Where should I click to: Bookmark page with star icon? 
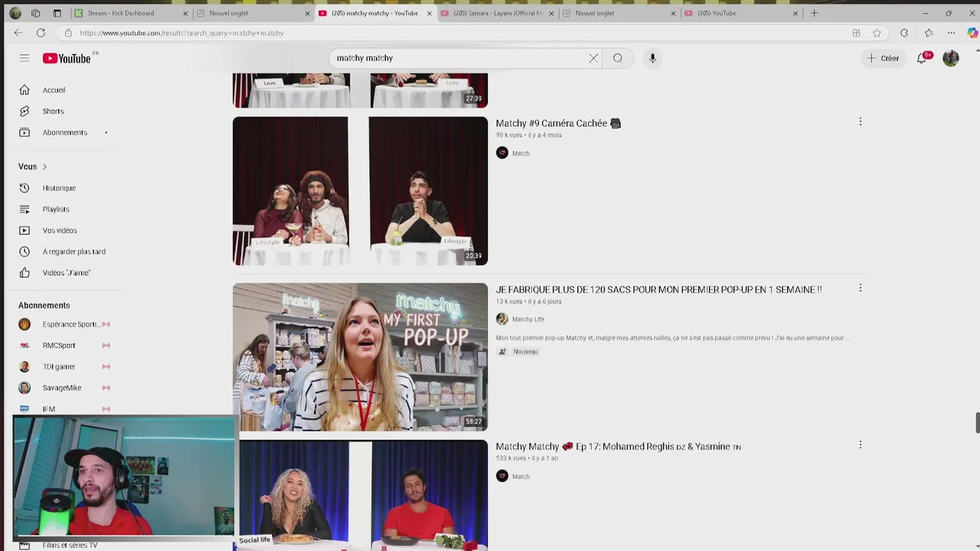(x=877, y=33)
